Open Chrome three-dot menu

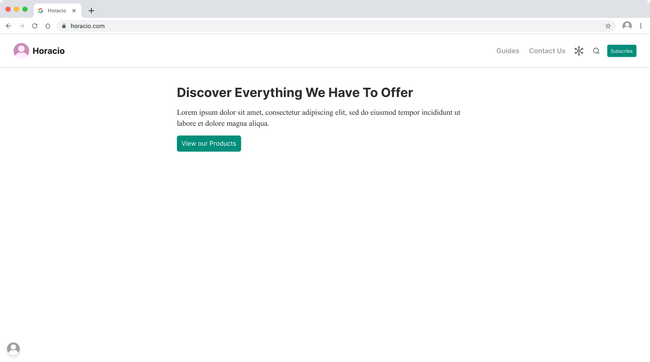(x=640, y=26)
